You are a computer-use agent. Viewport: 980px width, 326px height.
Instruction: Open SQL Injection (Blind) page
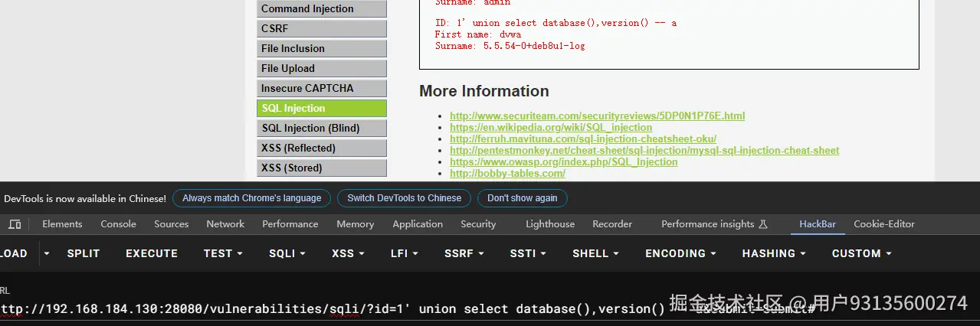[x=322, y=128]
